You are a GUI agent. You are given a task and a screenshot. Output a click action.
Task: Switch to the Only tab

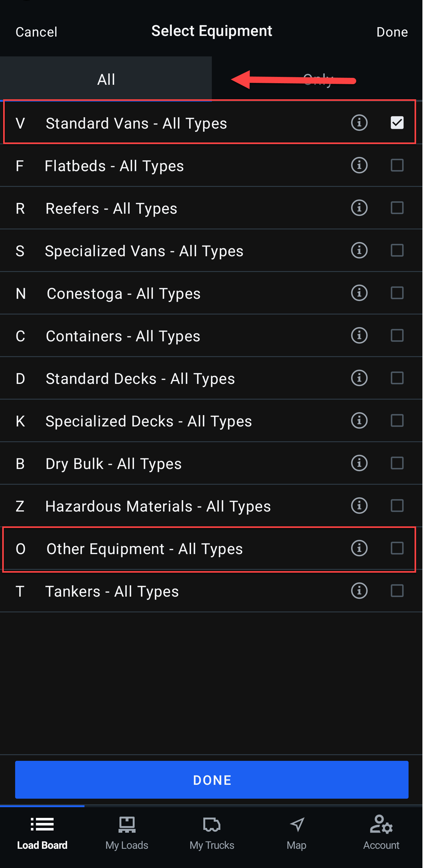coord(317,78)
